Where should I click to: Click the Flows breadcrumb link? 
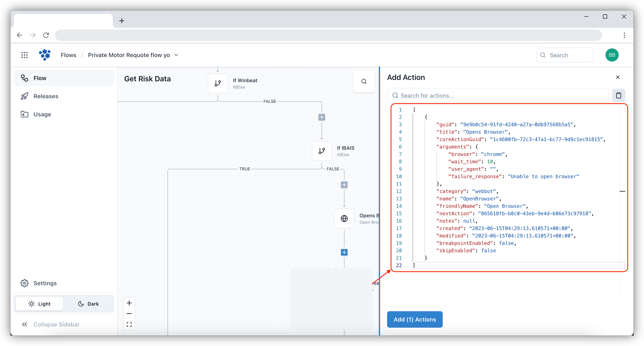[68, 55]
